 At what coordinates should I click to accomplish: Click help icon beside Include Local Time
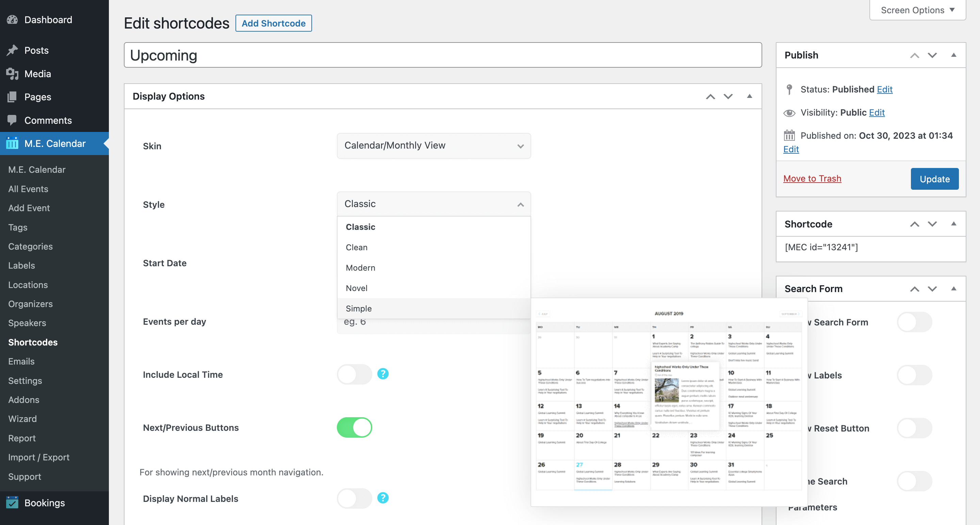click(383, 374)
